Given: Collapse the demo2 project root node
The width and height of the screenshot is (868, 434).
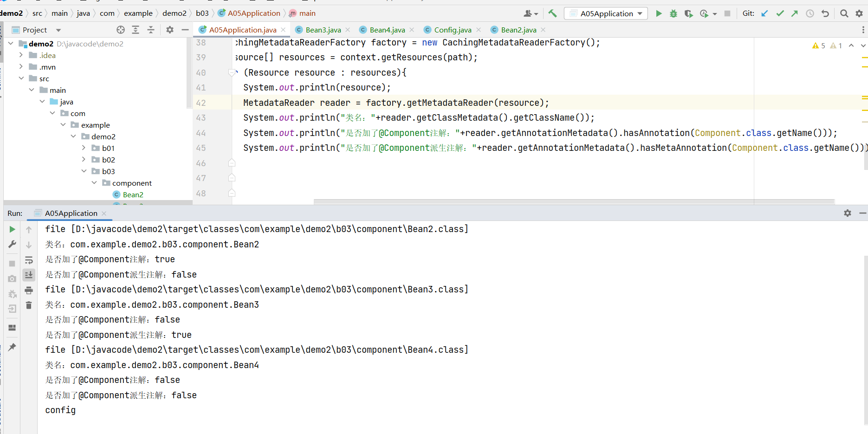Looking at the screenshot, I should coord(11,43).
